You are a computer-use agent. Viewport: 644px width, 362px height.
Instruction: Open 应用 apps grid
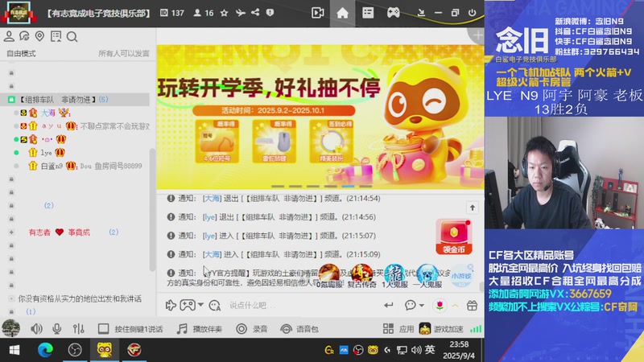398,329
